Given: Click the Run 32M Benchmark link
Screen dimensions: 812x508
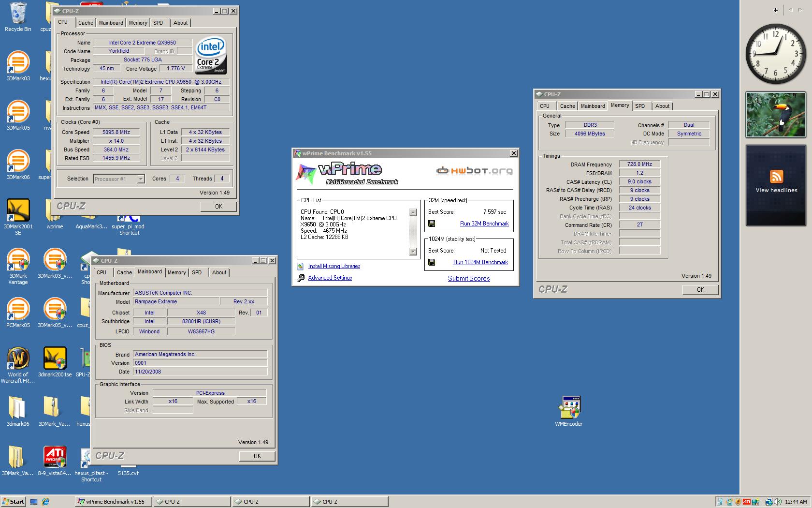Looking at the screenshot, I should [484, 224].
